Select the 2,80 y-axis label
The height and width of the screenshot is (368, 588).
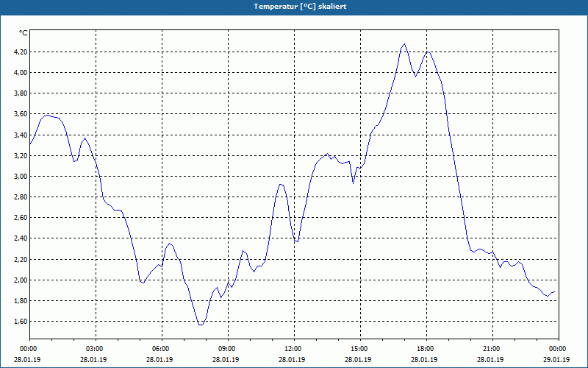[x=21, y=197]
